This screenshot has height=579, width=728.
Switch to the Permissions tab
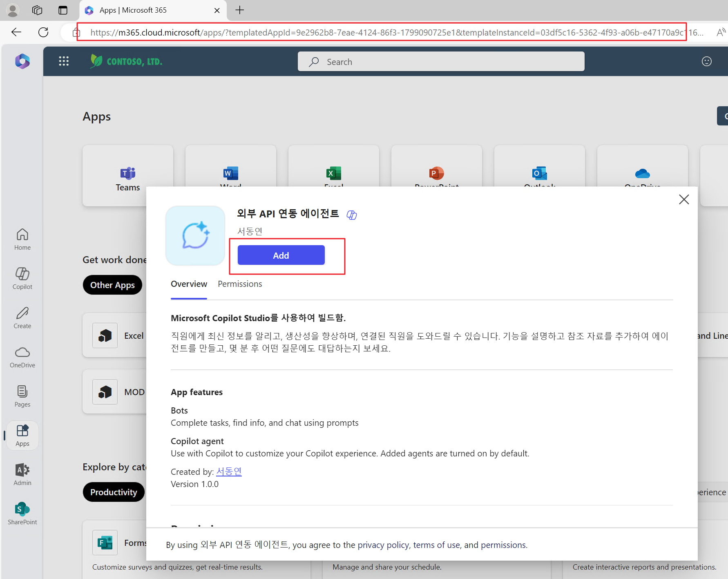coord(240,284)
